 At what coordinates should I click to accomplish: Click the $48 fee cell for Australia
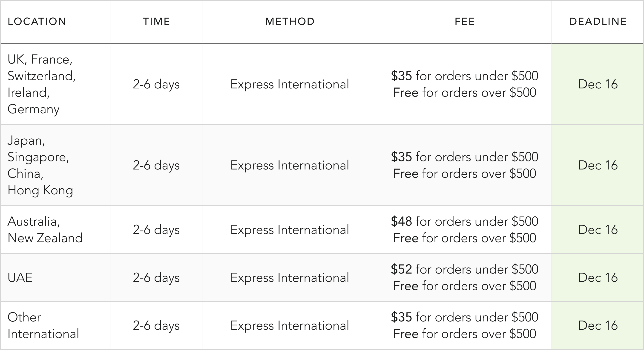coord(465,230)
